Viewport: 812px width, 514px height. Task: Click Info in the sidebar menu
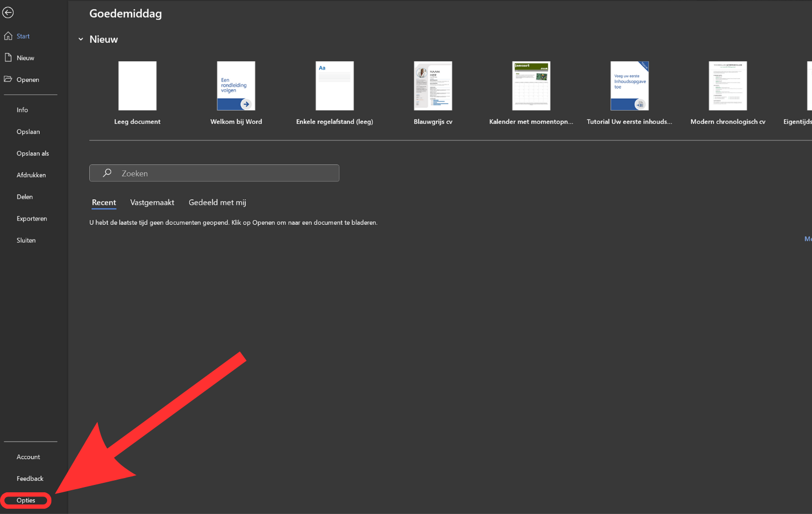pos(22,109)
